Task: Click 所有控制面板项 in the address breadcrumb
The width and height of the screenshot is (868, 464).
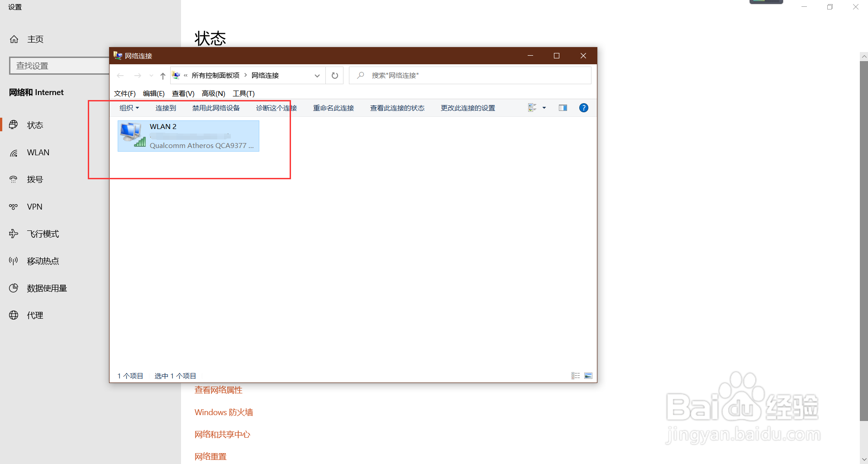Action: point(215,76)
